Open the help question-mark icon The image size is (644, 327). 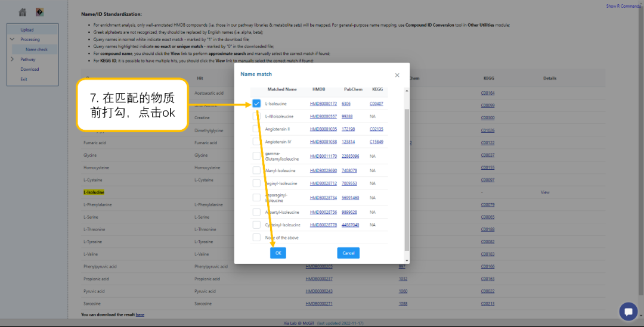coord(39,13)
